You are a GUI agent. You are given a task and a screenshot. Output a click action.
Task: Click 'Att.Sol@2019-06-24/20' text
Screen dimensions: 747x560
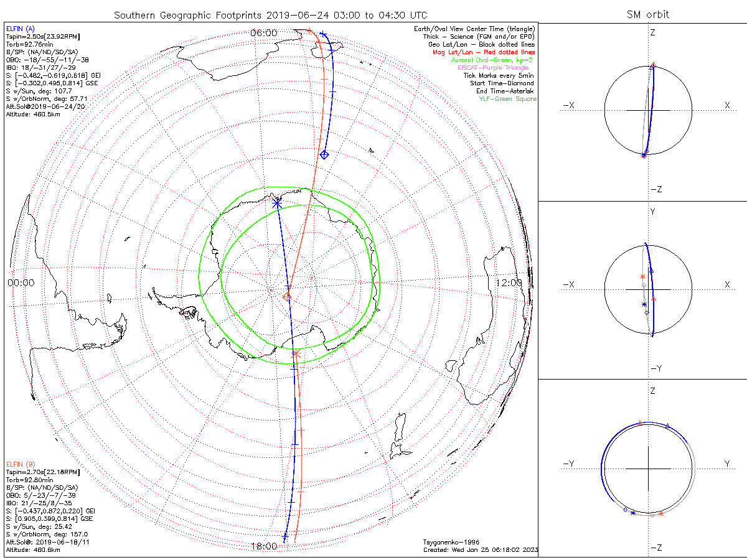tap(45, 106)
